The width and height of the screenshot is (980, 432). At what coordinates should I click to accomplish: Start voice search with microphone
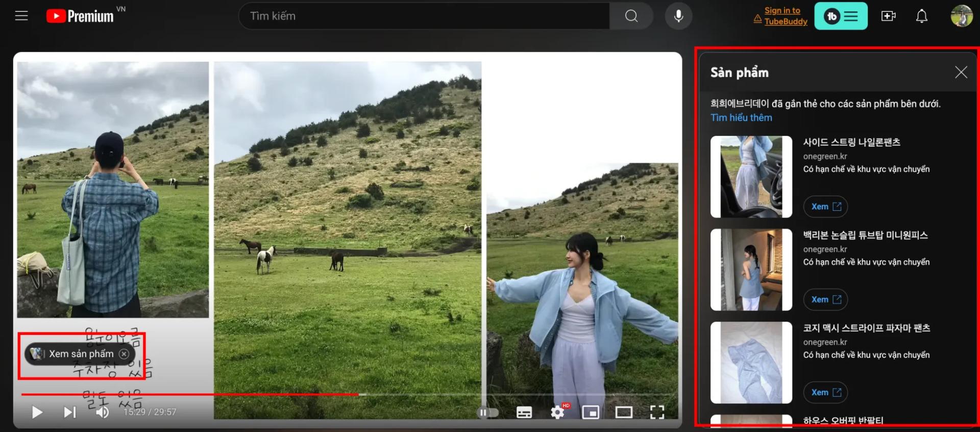tap(678, 16)
